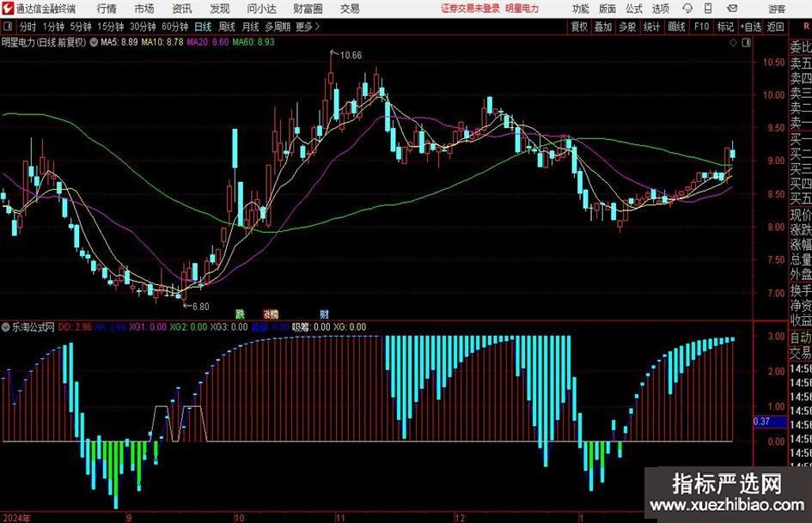Click the 叠加 overlay toolbar button

[x=603, y=27]
